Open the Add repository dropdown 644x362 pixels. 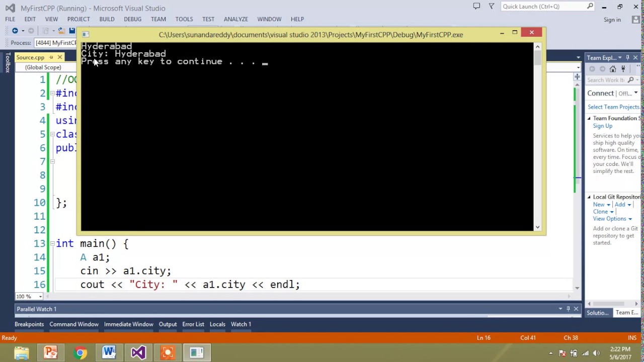pyautogui.click(x=622, y=205)
